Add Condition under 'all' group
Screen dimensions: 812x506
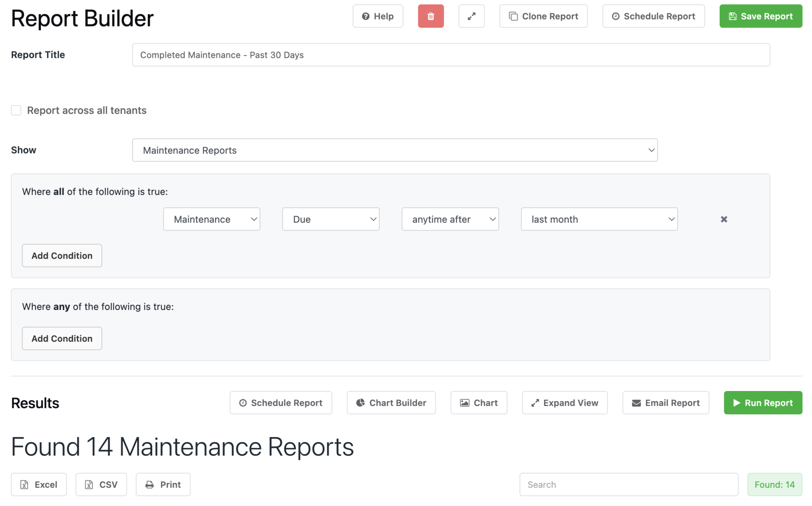pyautogui.click(x=62, y=255)
